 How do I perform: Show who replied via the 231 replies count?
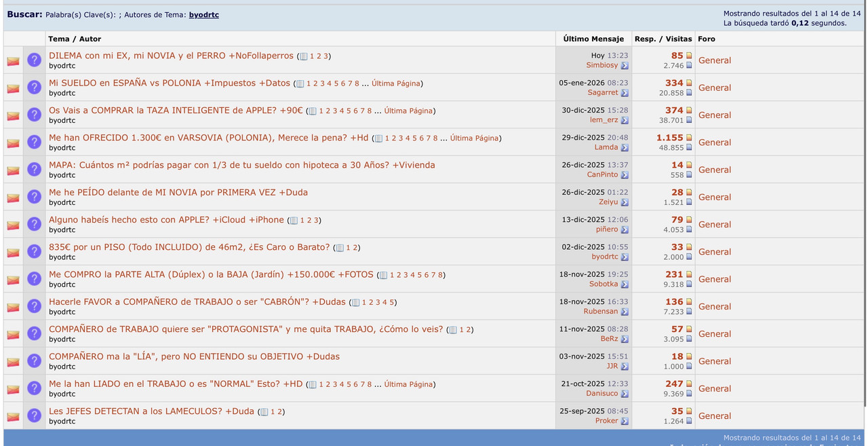click(674, 274)
